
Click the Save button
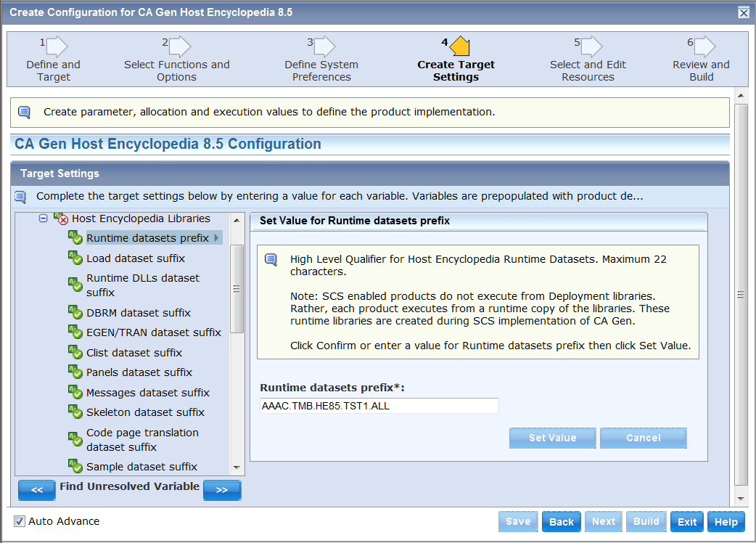(x=518, y=522)
